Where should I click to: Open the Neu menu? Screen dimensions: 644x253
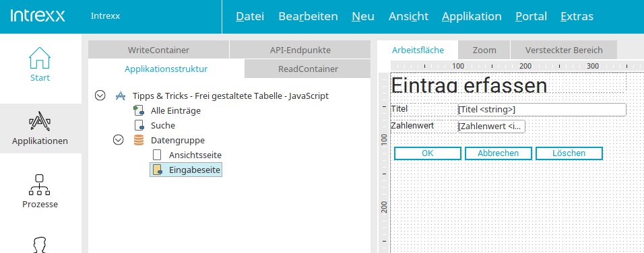(x=363, y=16)
